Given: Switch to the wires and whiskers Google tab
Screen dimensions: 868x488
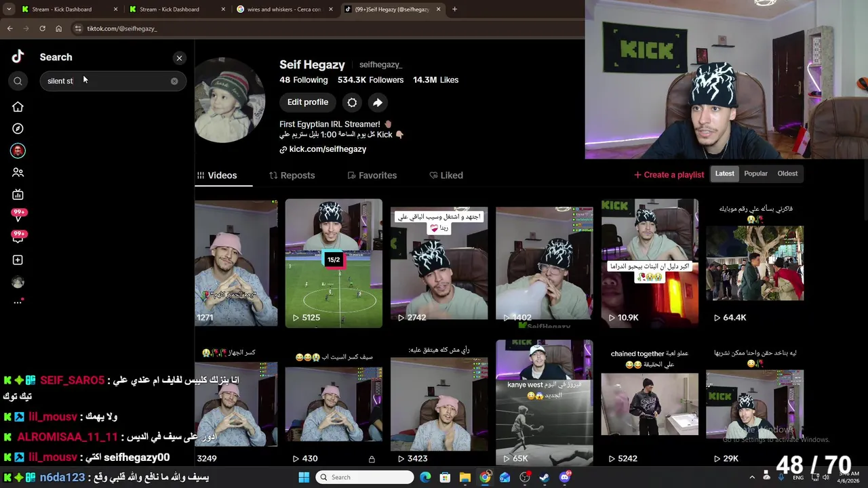Looking at the screenshot, I should [x=283, y=9].
